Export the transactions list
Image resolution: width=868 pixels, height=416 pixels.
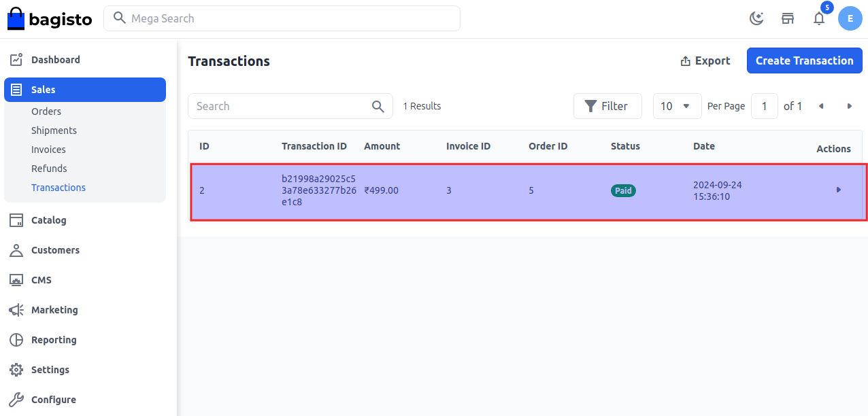705,60
